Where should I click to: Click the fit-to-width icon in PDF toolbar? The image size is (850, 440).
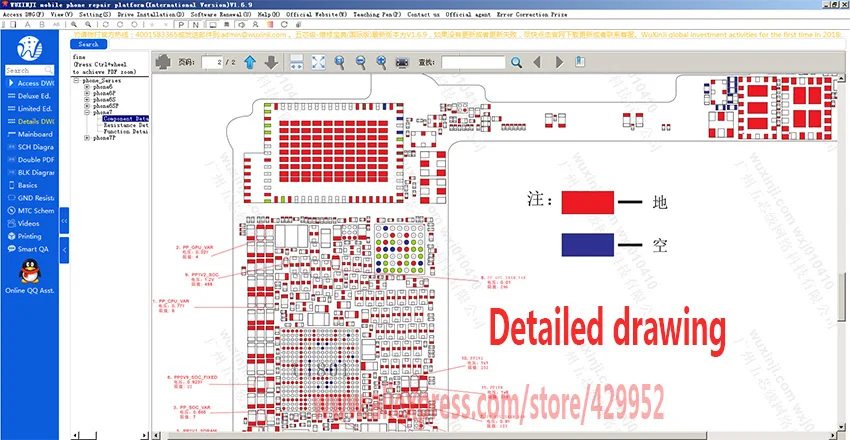297,62
